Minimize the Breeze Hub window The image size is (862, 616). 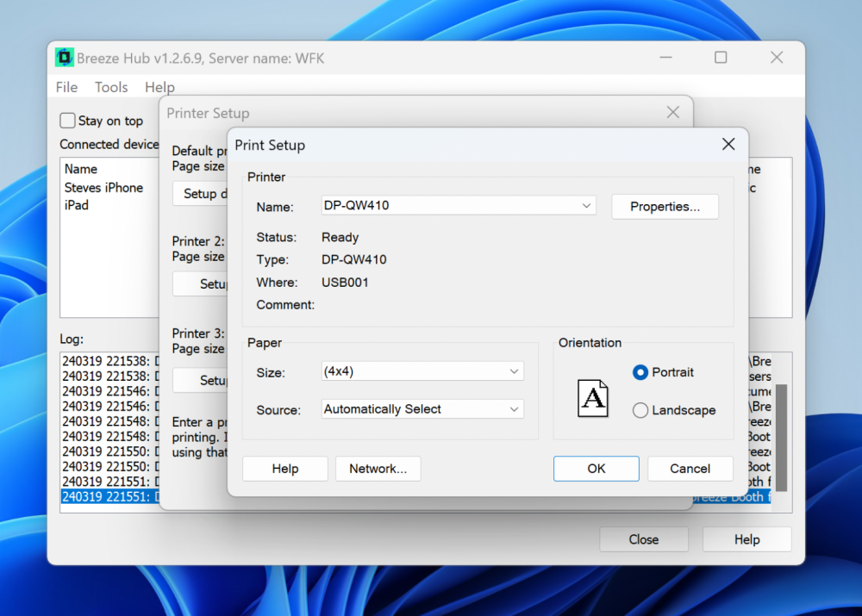(665, 58)
